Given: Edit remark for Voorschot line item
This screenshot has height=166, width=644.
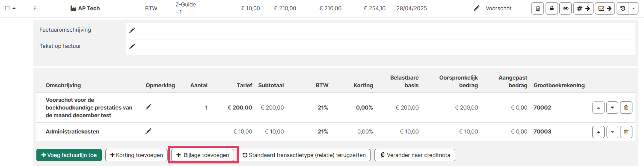Looking at the screenshot, I should click(148, 107).
